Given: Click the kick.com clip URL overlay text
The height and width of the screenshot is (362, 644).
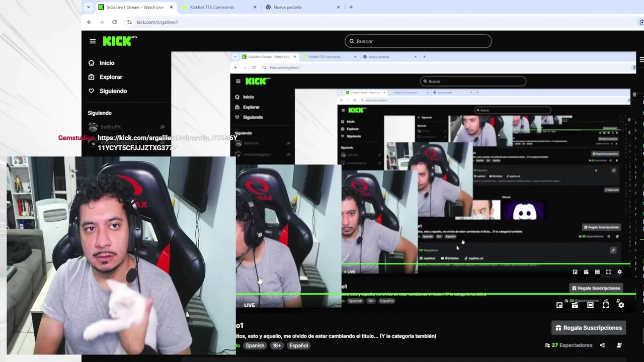Looking at the screenshot, I should pyautogui.click(x=168, y=143).
